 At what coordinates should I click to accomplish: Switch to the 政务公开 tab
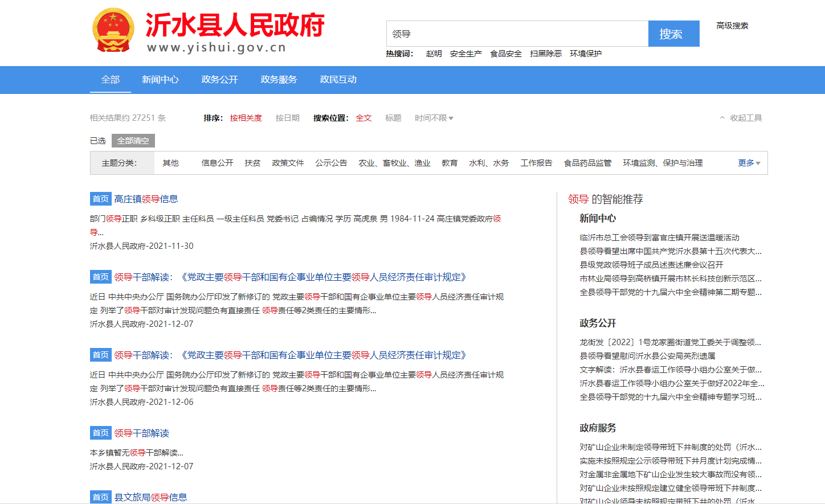click(x=219, y=80)
